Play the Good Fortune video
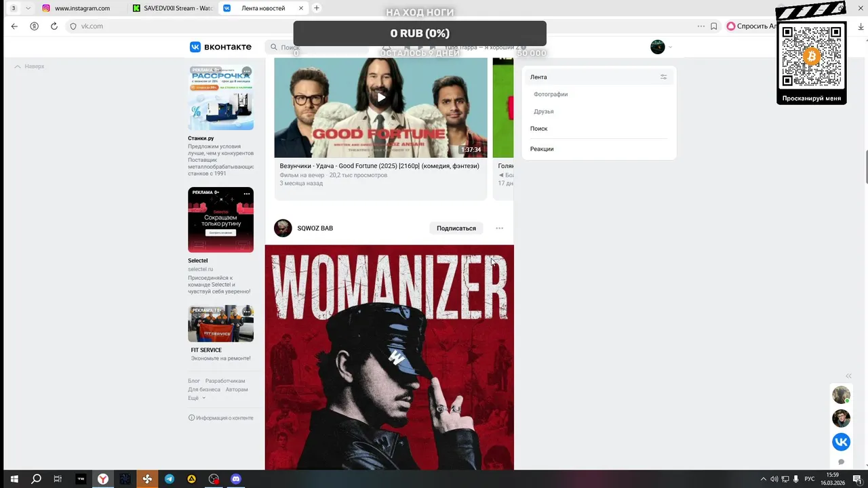The height and width of the screenshot is (488, 868). (381, 97)
